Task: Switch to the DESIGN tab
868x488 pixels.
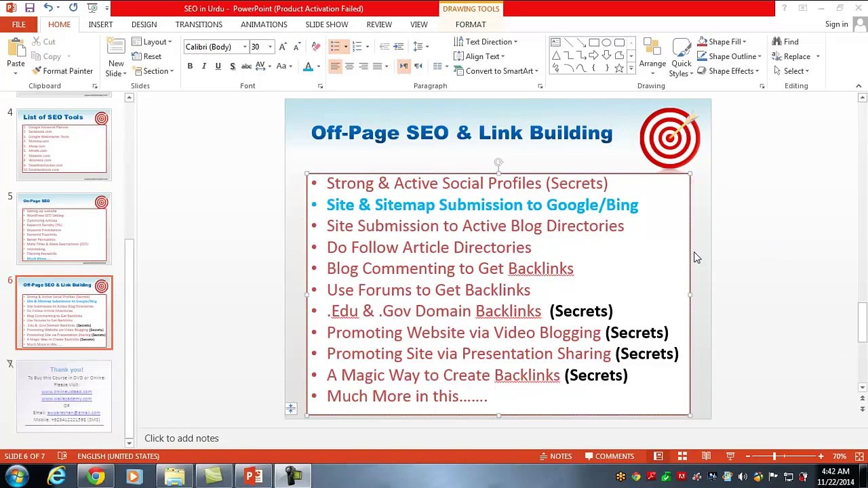Action: pyautogui.click(x=144, y=24)
